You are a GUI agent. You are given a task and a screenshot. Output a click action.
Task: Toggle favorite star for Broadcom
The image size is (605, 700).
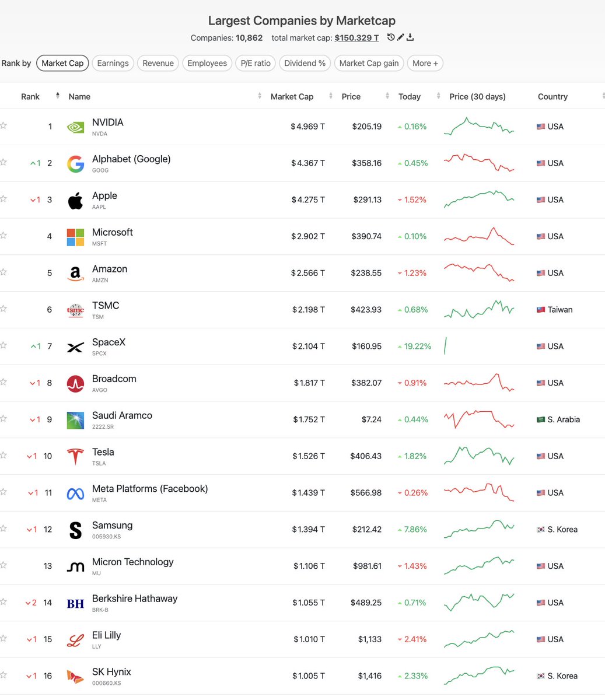point(4,382)
